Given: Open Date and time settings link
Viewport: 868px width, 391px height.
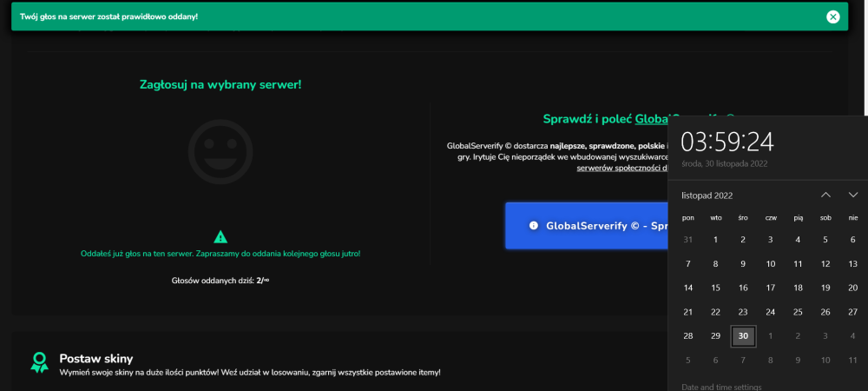Looking at the screenshot, I should pos(721,388).
